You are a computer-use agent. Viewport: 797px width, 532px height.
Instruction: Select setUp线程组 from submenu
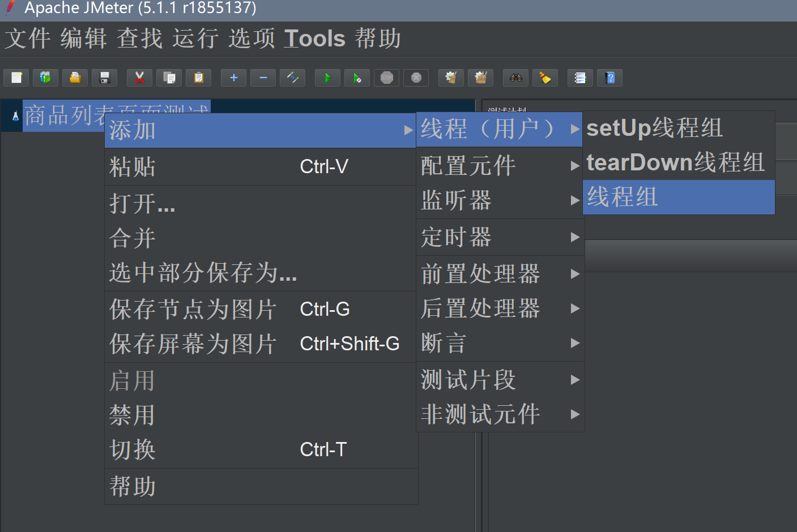tap(679, 128)
